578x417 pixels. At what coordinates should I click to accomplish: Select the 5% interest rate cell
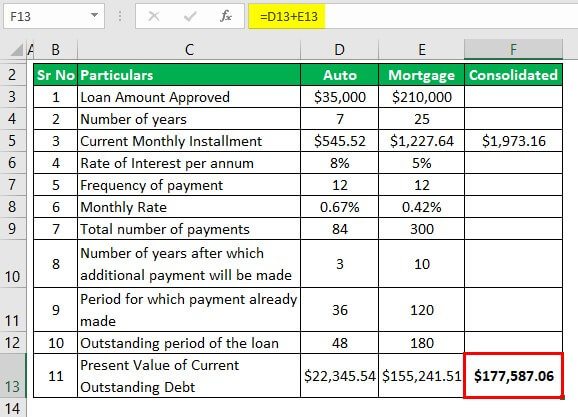(421, 163)
